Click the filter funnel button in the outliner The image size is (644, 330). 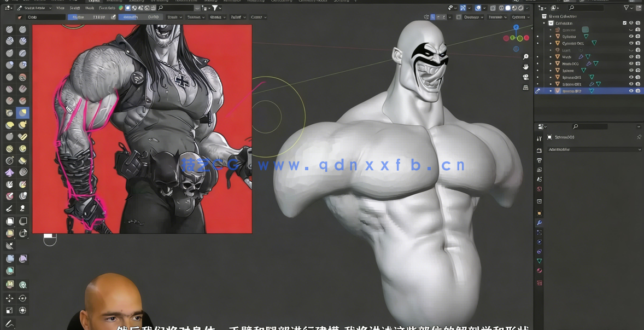(x=627, y=8)
